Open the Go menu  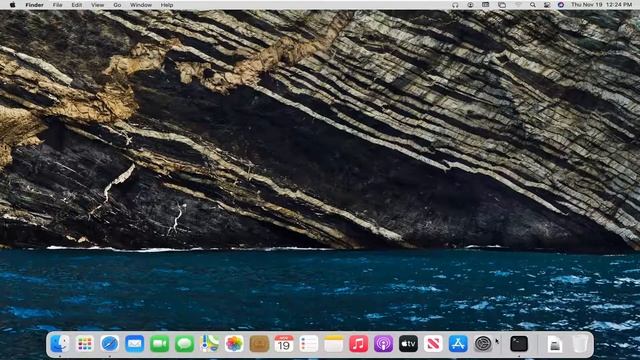(x=117, y=5)
